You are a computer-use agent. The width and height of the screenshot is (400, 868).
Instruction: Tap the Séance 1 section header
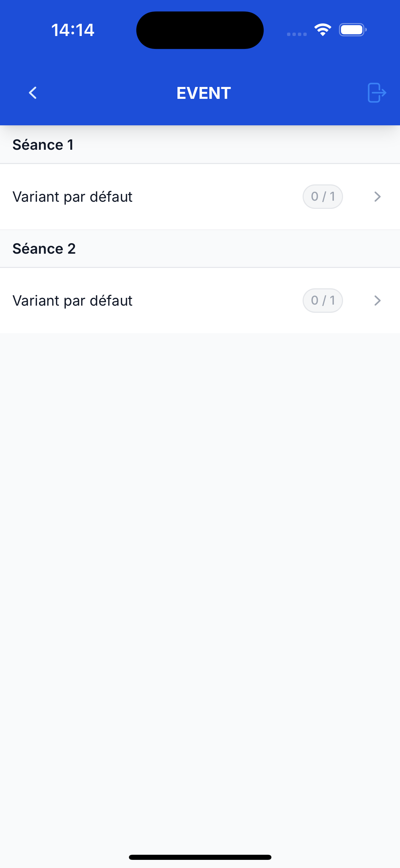(x=43, y=145)
